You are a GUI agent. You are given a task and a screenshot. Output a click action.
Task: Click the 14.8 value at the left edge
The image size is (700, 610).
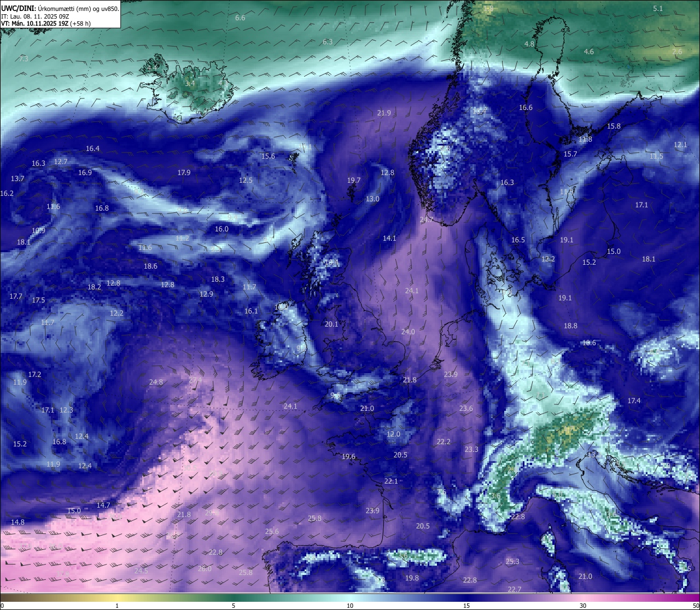coord(17,522)
